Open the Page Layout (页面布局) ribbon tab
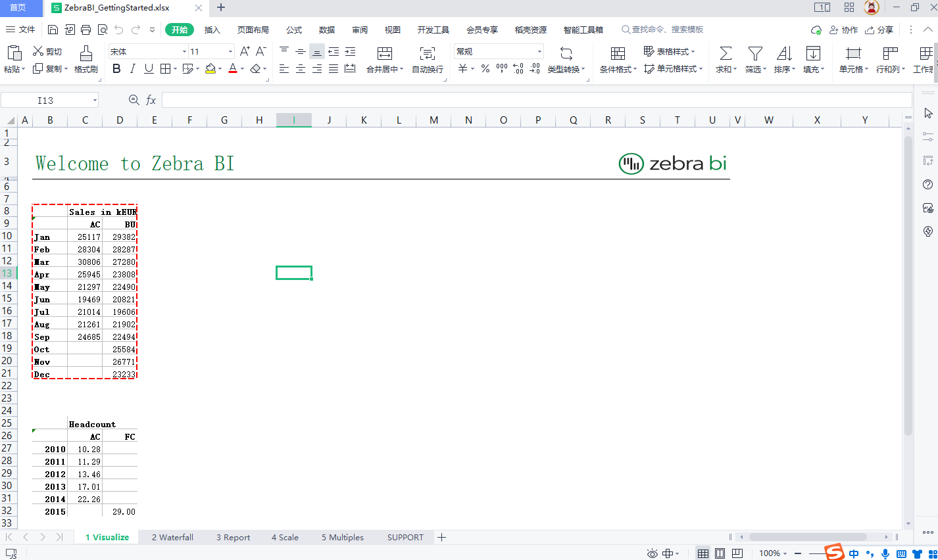Viewport: 938px width, 560px height. (253, 30)
